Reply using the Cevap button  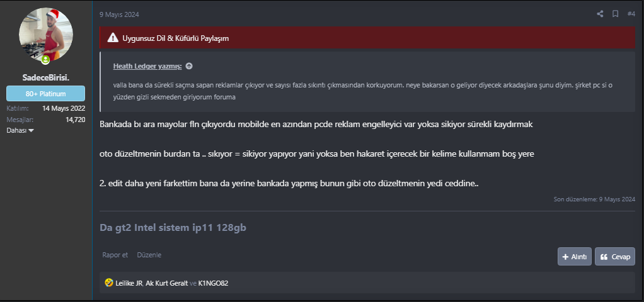614,257
